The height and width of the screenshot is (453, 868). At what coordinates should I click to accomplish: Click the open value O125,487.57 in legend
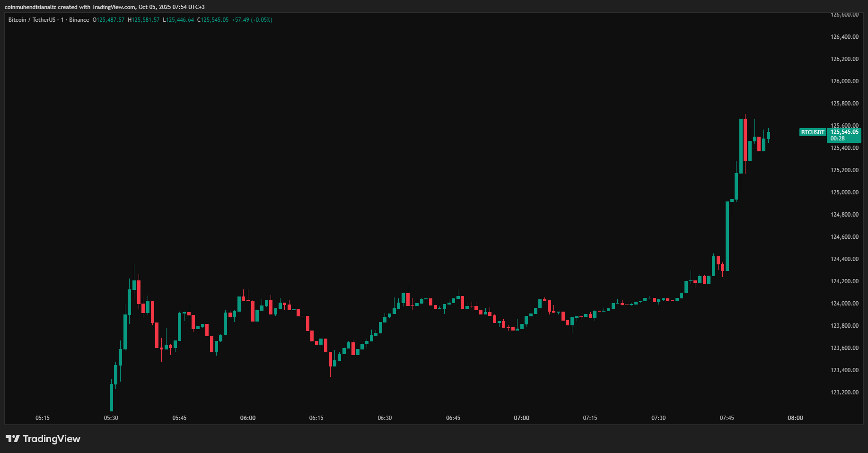pos(108,20)
